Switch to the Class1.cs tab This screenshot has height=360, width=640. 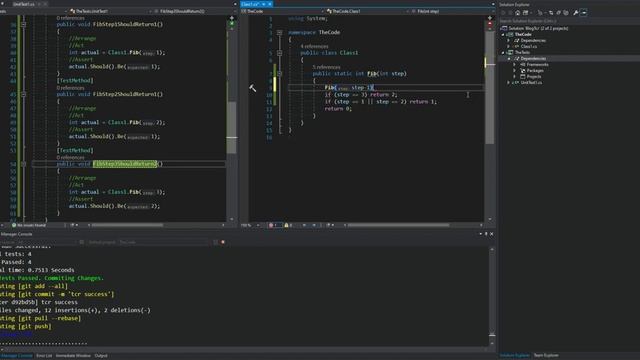[x=250, y=4]
